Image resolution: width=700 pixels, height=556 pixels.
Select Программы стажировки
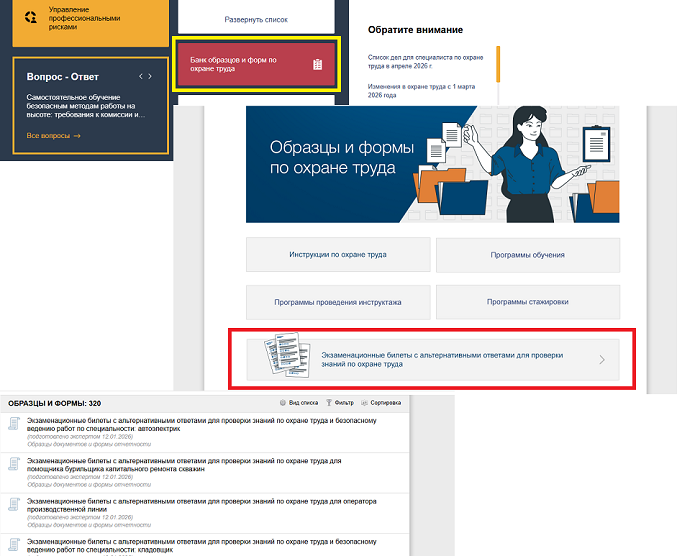point(527,302)
